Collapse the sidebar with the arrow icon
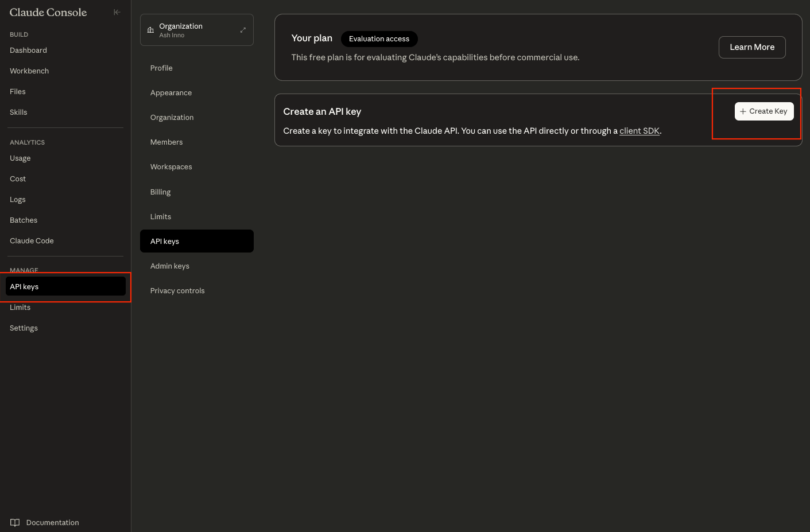810x532 pixels. pyautogui.click(x=117, y=12)
